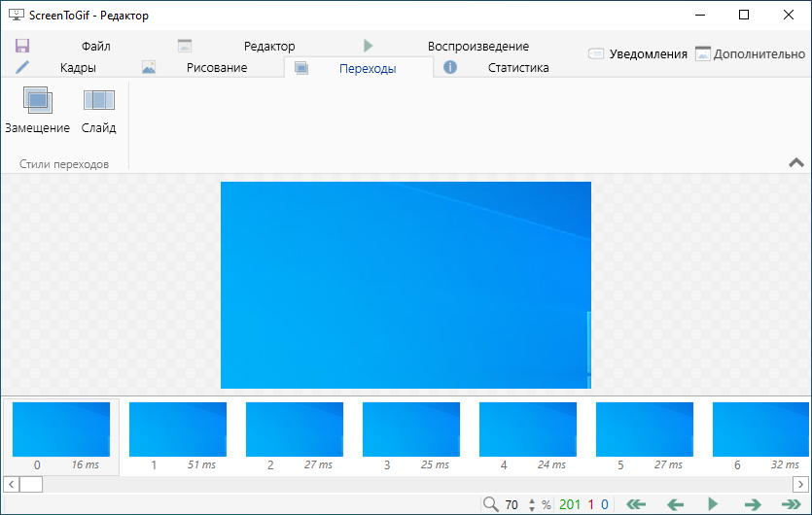
Task: Collapse the ribbon with the chevron
Action: point(795,163)
